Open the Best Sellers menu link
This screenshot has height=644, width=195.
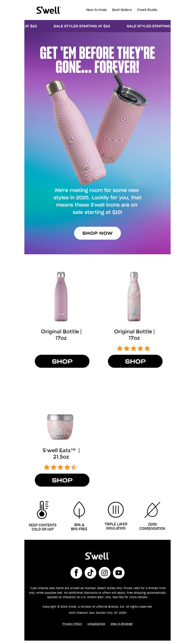(122, 10)
